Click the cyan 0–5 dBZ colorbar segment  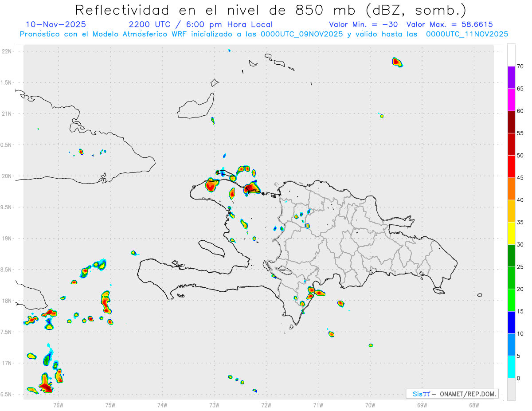point(511,367)
